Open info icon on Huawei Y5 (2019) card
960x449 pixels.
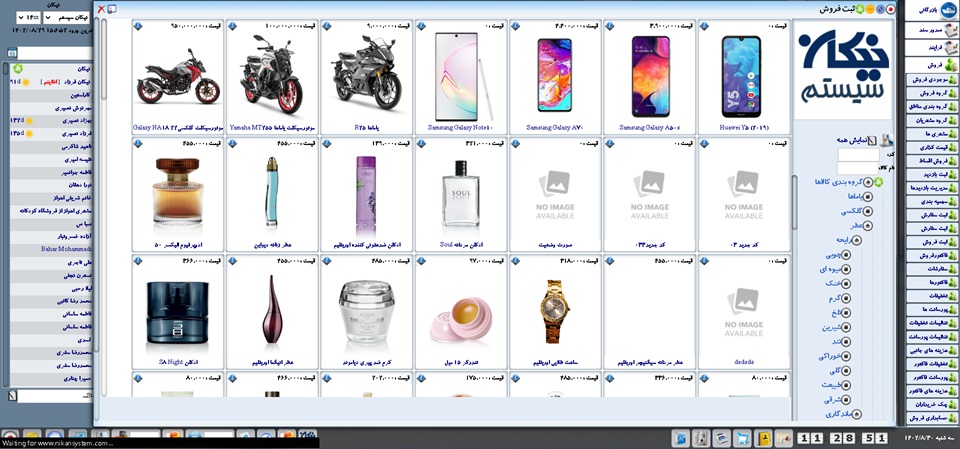tap(704, 26)
